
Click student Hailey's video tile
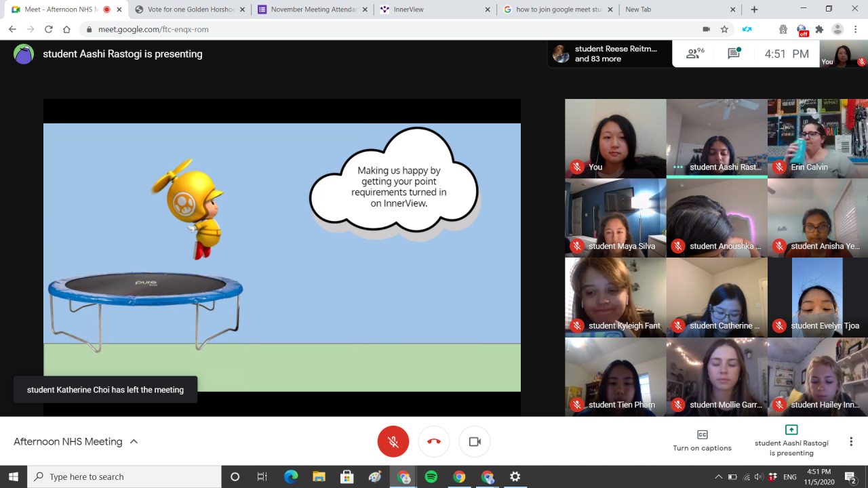click(818, 377)
